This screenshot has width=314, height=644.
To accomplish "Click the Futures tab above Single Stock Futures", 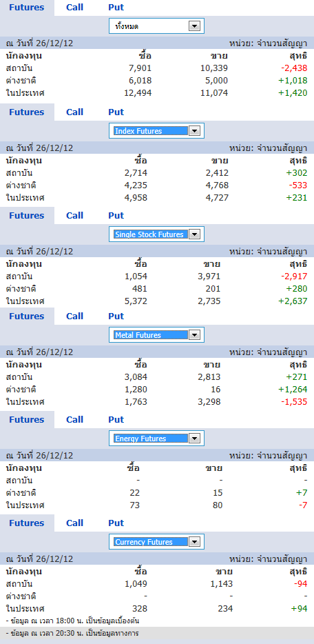I will (x=27, y=216).
